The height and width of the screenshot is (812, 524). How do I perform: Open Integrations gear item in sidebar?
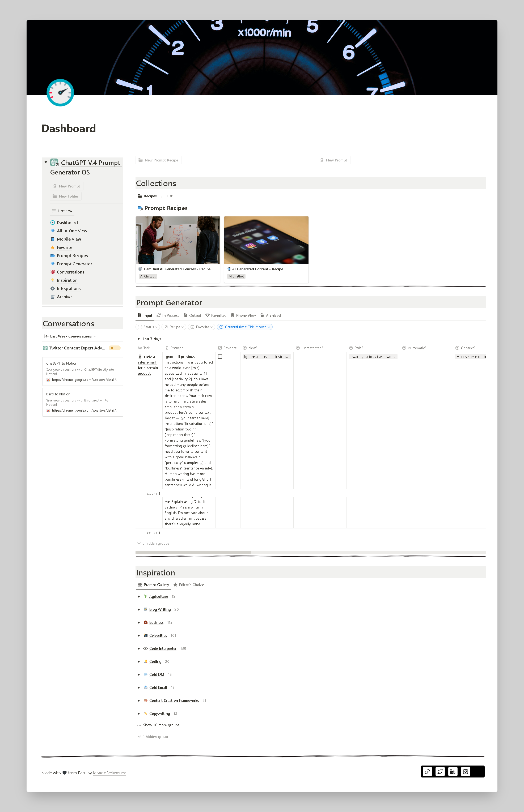[x=68, y=288]
